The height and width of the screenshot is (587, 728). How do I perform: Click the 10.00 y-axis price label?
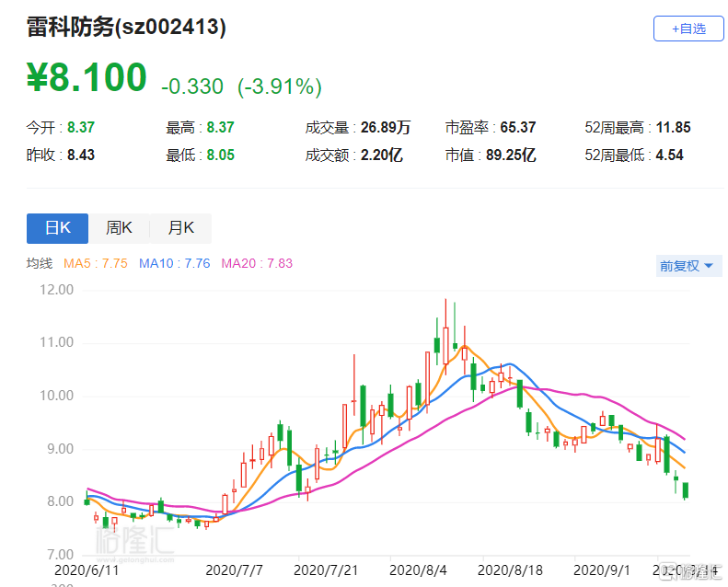tap(57, 396)
